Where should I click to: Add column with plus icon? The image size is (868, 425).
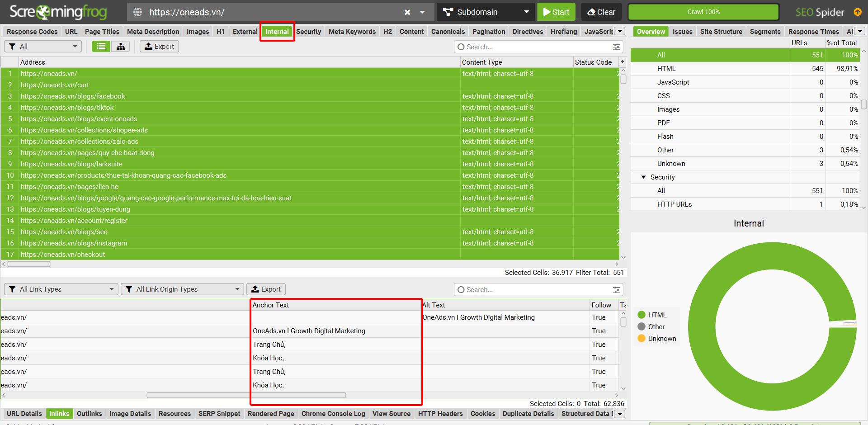(622, 62)
